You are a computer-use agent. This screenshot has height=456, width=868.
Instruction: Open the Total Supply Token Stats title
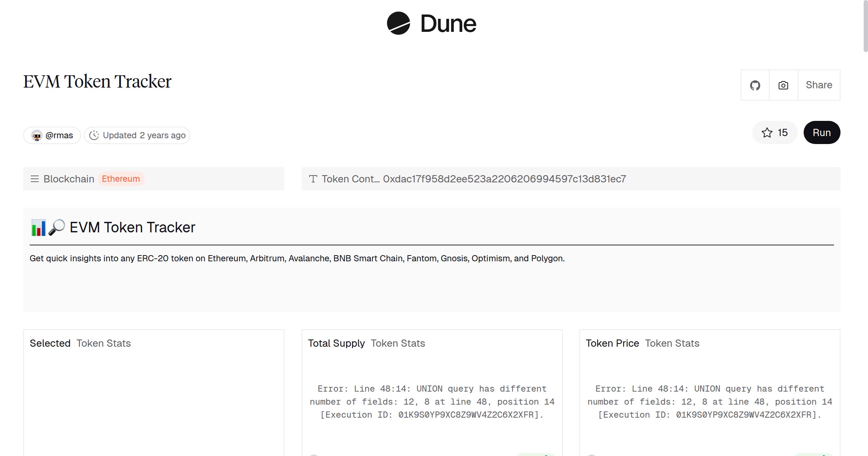point(366,343)
